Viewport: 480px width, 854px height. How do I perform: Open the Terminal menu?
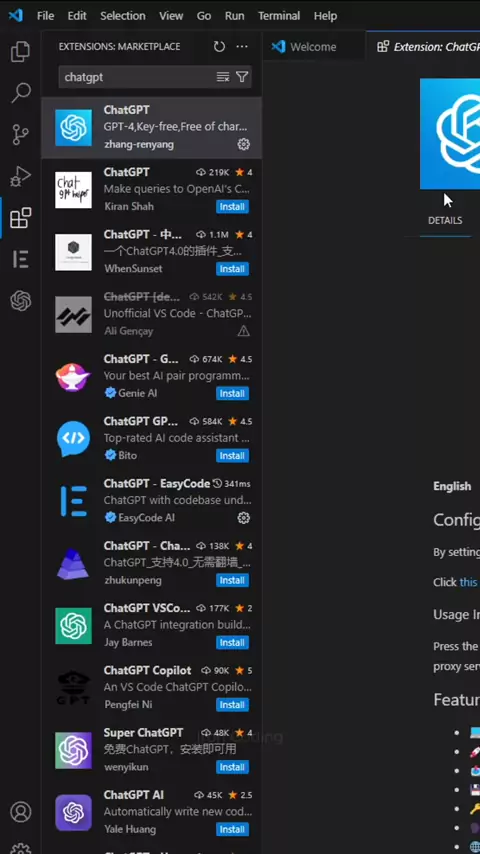279,16
